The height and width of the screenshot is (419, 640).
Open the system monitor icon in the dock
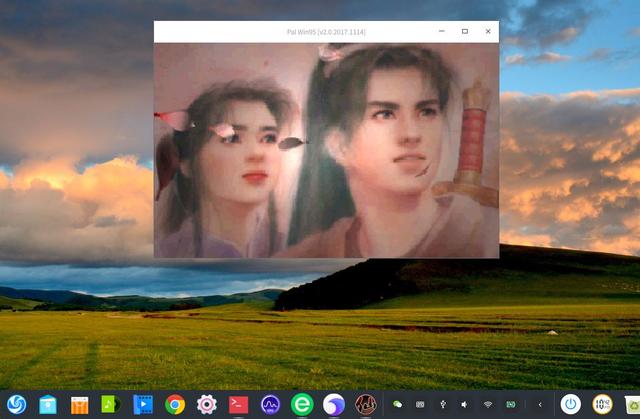tap(270, 404)
